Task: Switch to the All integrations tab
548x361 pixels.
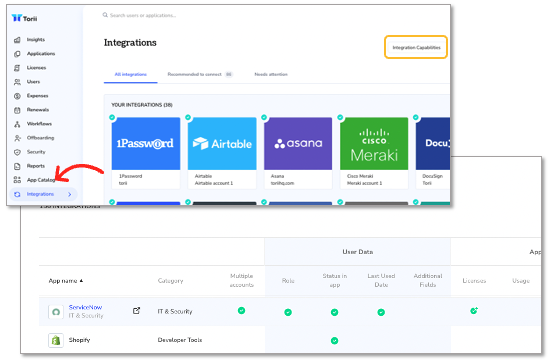Action: coord(131,74)
